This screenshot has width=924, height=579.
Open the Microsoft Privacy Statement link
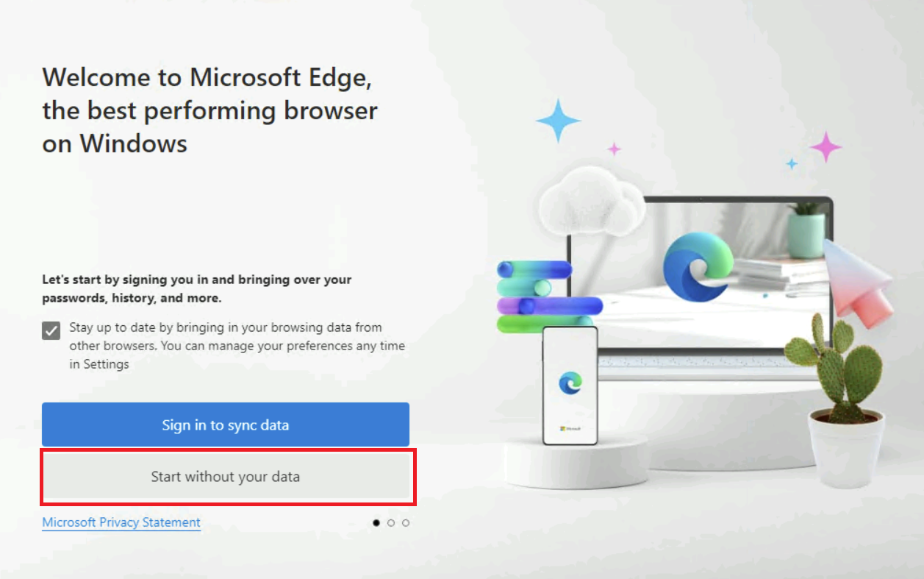(121, 522)
